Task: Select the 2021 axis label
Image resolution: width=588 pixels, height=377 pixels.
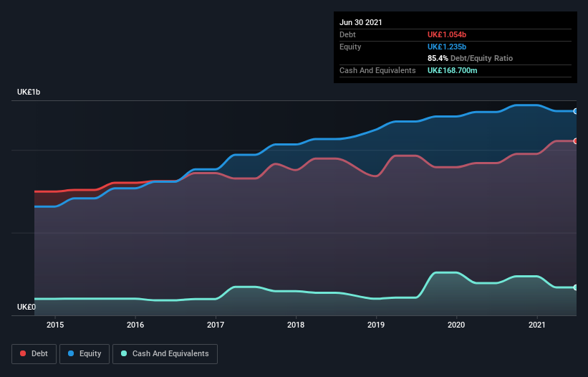Action: point(537,325)
